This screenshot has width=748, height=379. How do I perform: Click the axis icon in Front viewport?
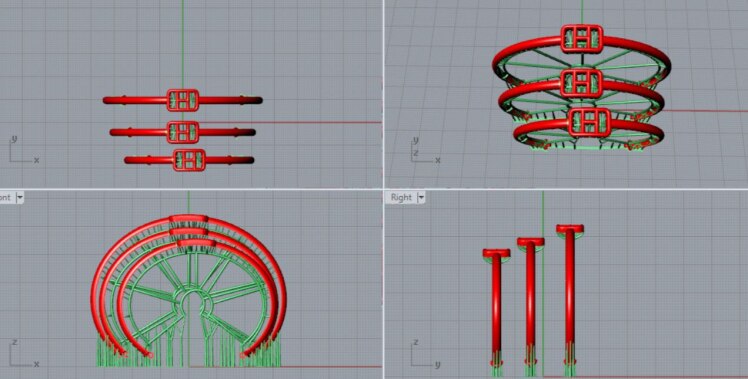click(x=24, y=354)
